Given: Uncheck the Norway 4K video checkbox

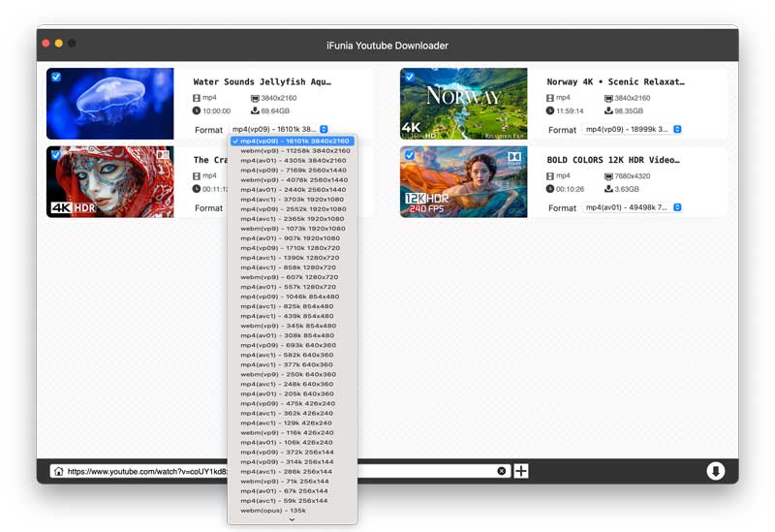Looking at the screenshot, I should [410, 77].
